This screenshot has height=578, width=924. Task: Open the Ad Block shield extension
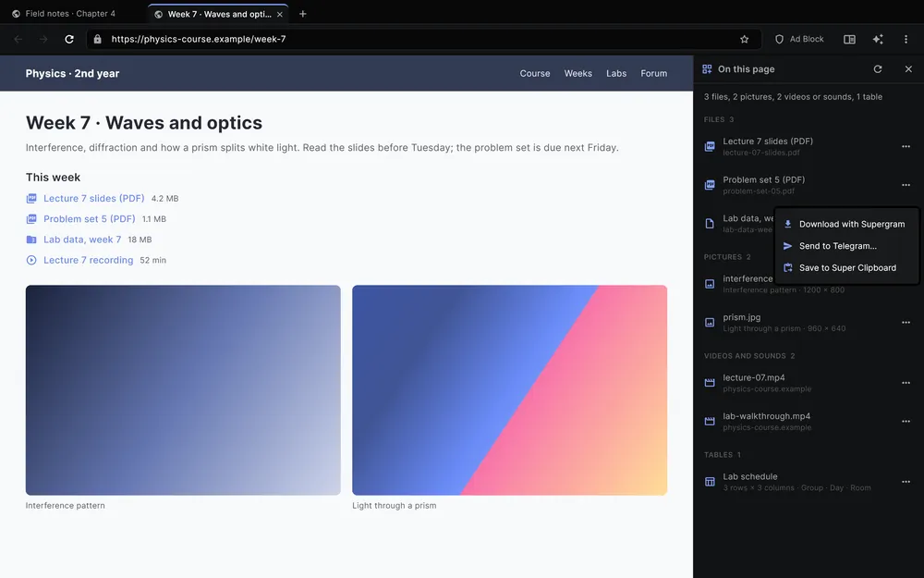(x=799, y=39)
